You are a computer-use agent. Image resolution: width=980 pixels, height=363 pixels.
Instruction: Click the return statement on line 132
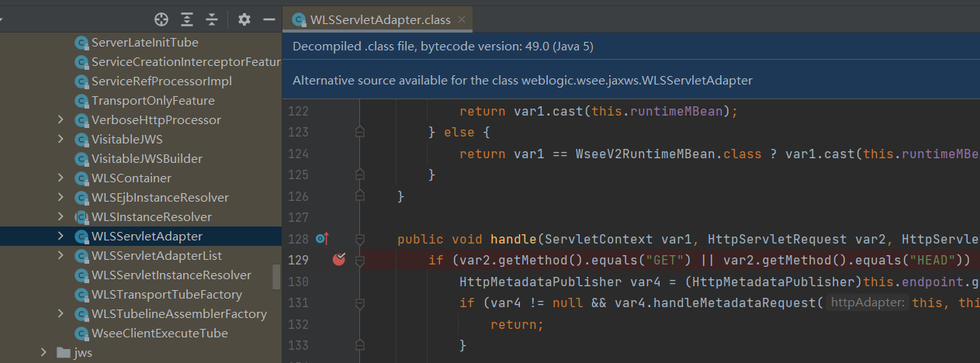pos(518,323)
